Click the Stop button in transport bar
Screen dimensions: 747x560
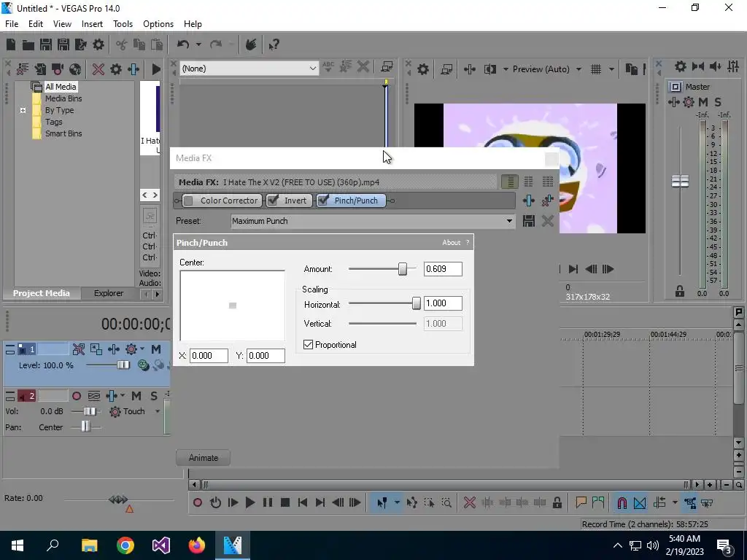click(x=285, y=502)
